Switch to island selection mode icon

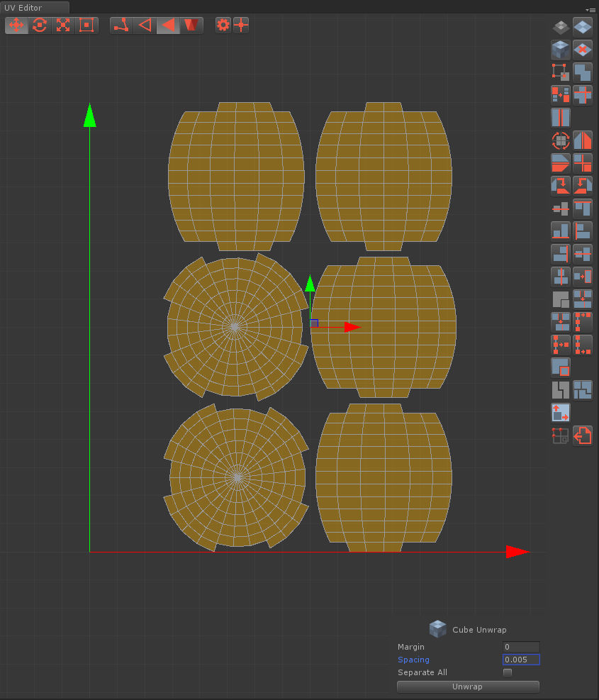coord(191,25)
